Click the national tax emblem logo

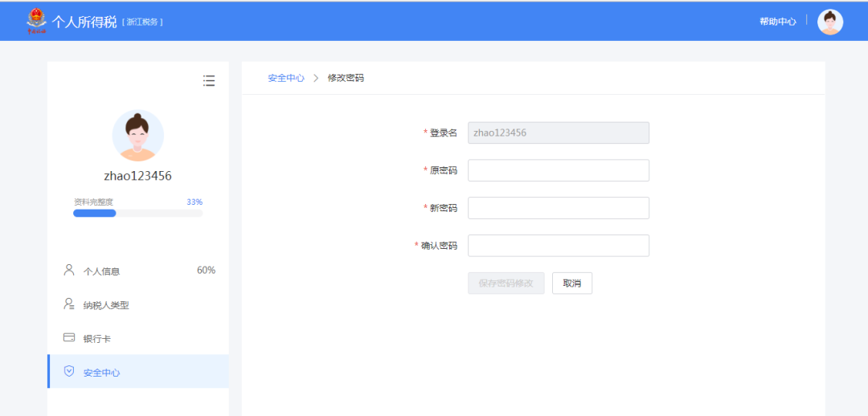pyautogui.click(x=37, y=20)
